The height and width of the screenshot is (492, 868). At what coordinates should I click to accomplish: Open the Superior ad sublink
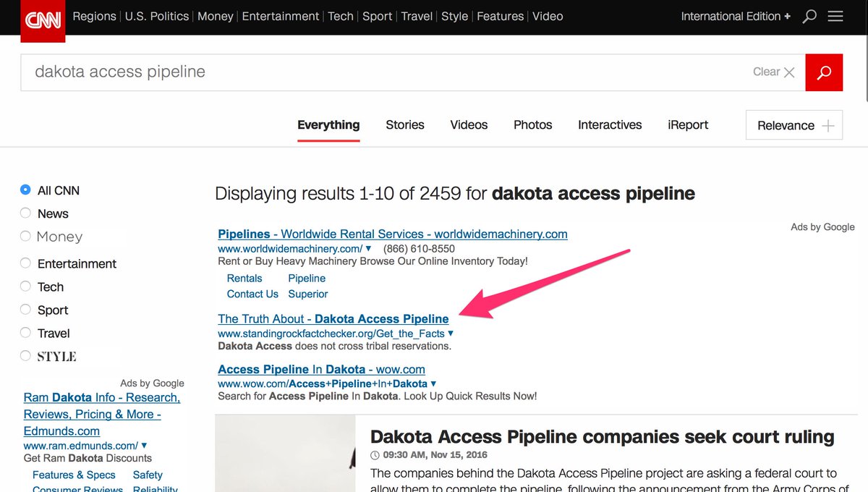coord(308,294)
